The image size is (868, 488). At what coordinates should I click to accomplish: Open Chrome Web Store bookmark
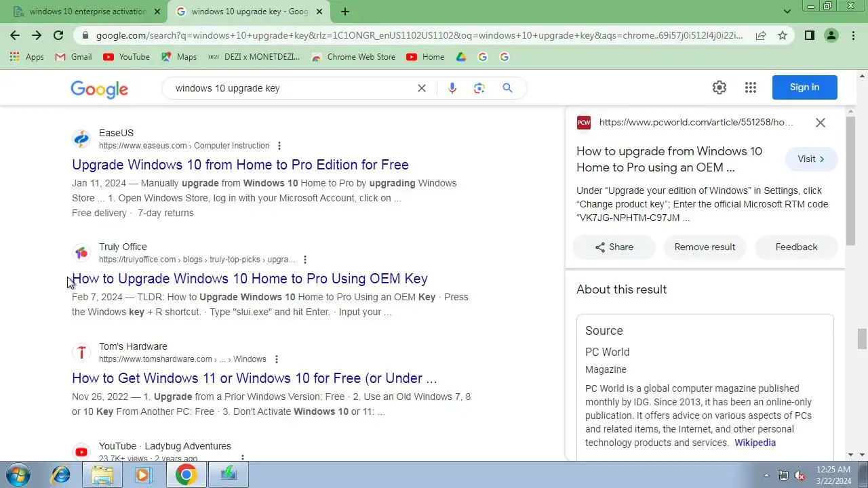tap(353, 57)
